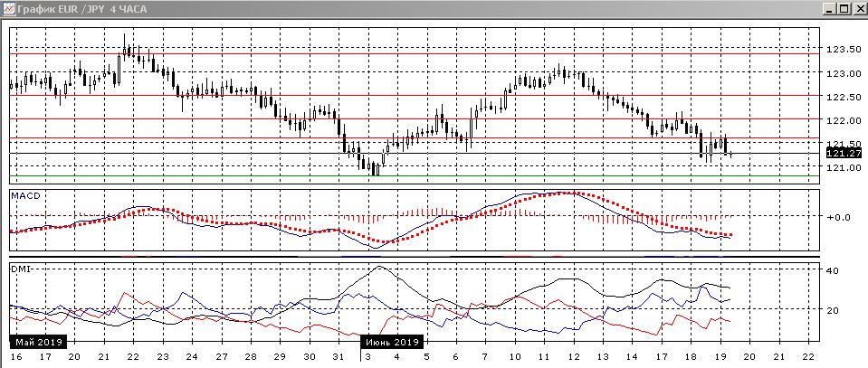Select the current price tag 121.27

point(842,154)
